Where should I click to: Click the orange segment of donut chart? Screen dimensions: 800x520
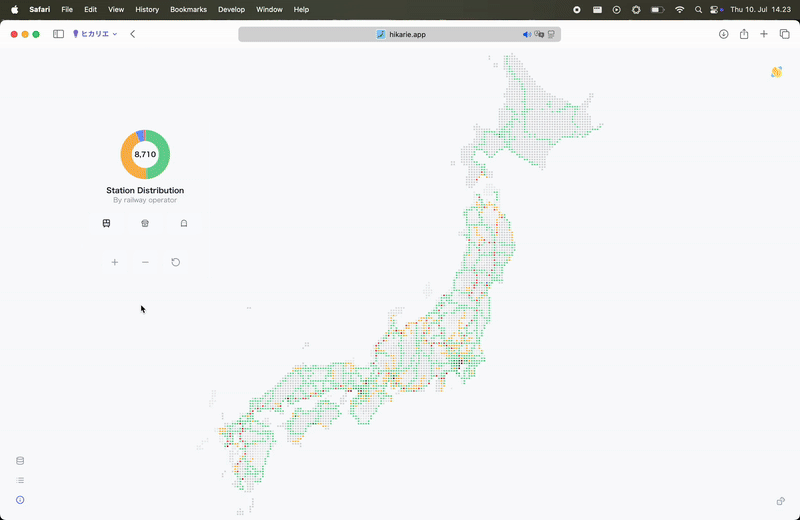(128, 161)
